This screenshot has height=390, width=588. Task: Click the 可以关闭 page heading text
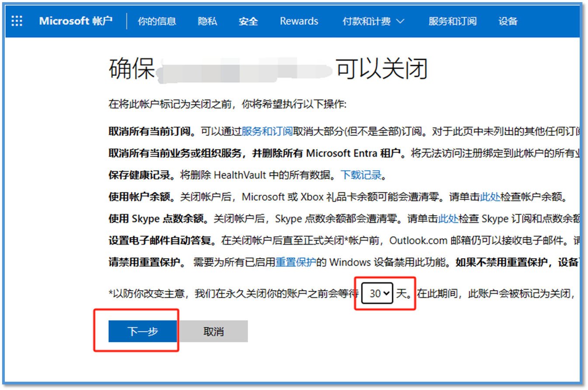pyautogui.click(x=381, y=69)
